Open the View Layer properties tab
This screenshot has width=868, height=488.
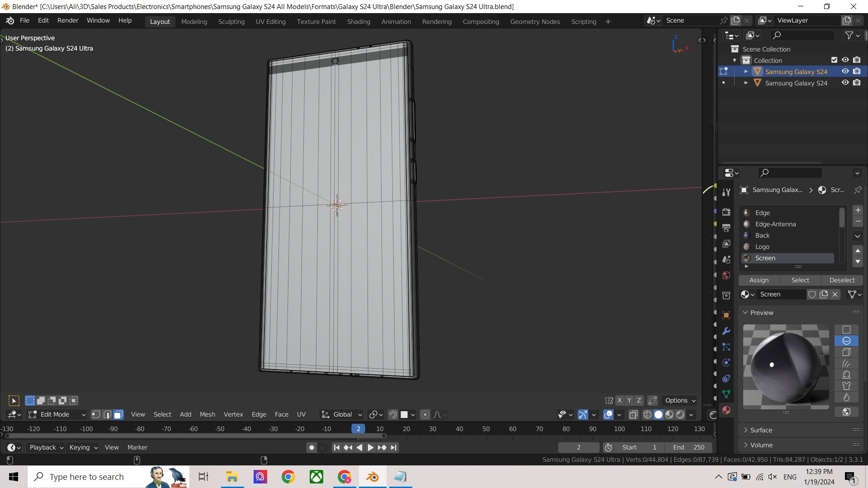(x=726, y=244)
